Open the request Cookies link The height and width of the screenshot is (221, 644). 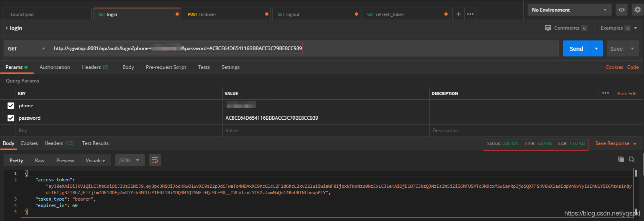[x=614, y=67]
